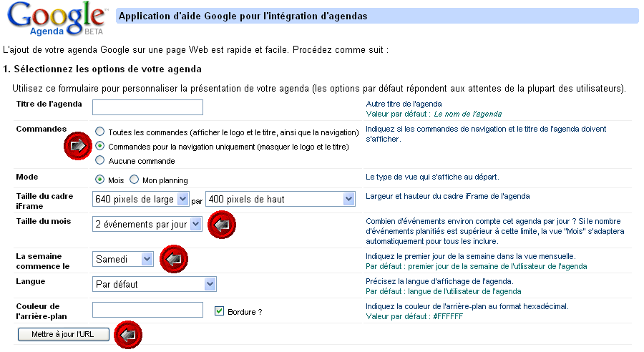The image size is (644, 352).
Task: Click the 'Autre titre de l'agenda' help text
Action: [x=404, y=104]
